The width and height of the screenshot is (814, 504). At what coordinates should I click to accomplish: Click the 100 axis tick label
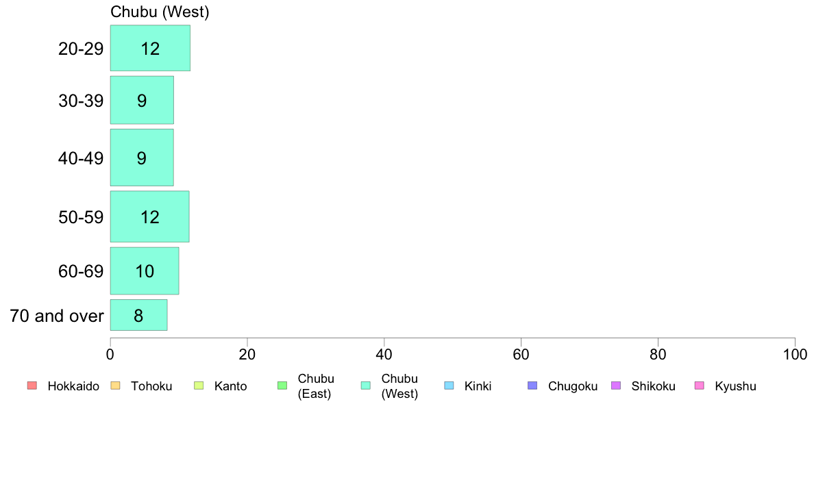[x=795, y=355]
